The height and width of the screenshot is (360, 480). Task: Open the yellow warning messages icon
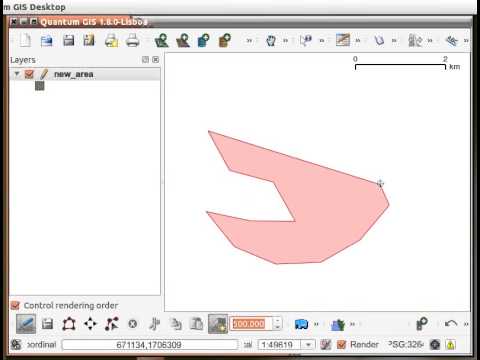[450, 344]
